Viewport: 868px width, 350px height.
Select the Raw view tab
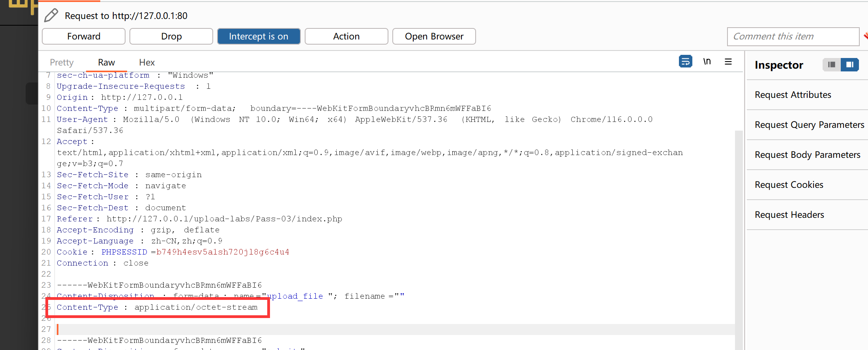107,62
